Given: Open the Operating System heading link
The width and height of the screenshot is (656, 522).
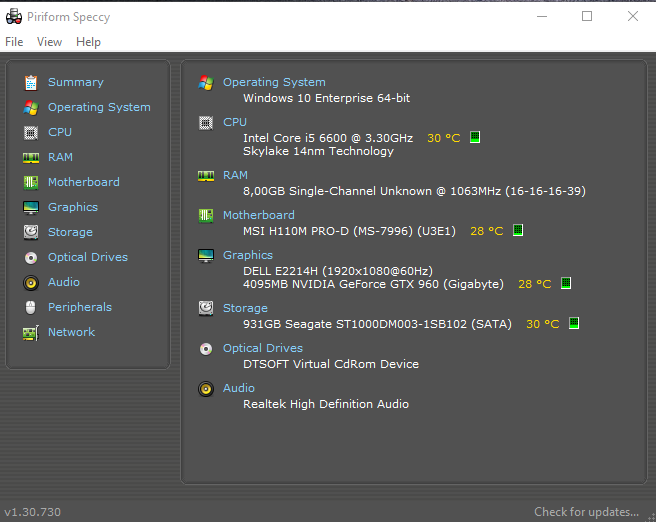Looking at the screenshot, I should (x=274, y=82).
